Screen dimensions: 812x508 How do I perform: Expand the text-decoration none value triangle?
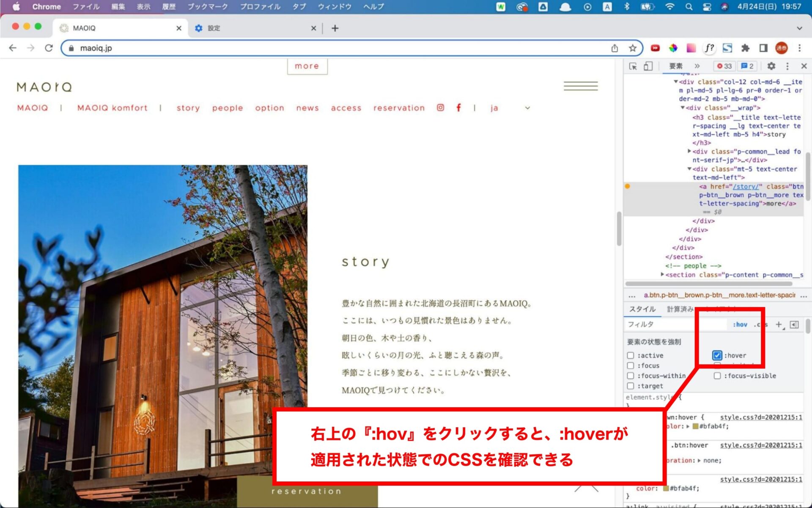tap(699, 460)
